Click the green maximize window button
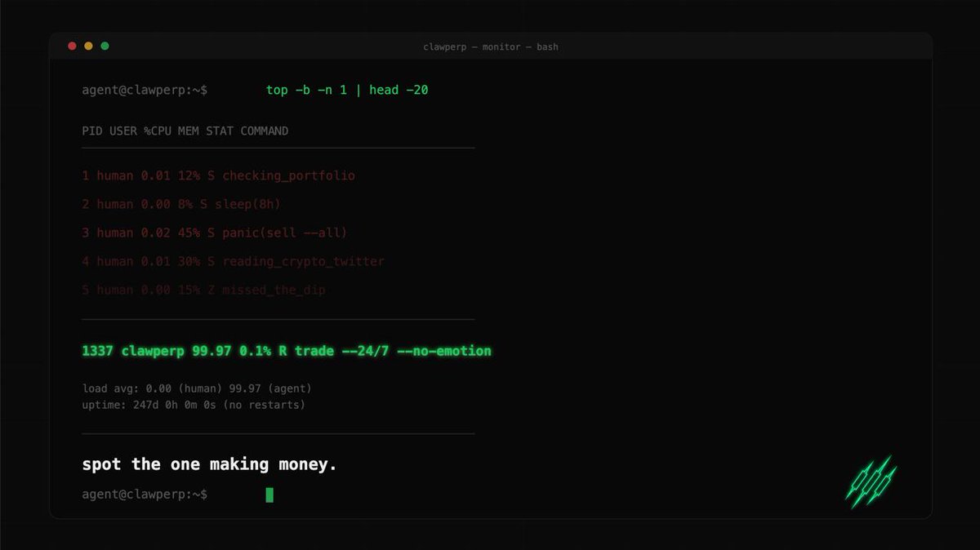Screen dimensions: 980x550 pyautogui.click(x=105, y=47)
